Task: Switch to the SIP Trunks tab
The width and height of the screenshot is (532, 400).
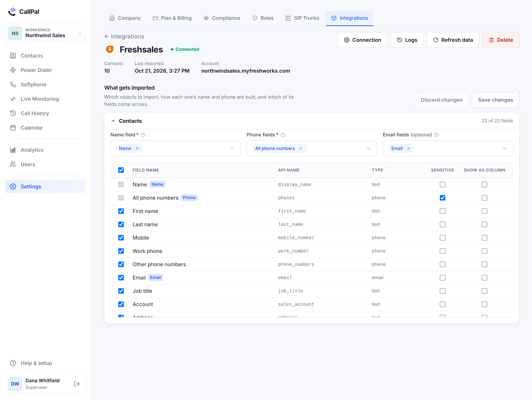Action: tap(302, 18)
